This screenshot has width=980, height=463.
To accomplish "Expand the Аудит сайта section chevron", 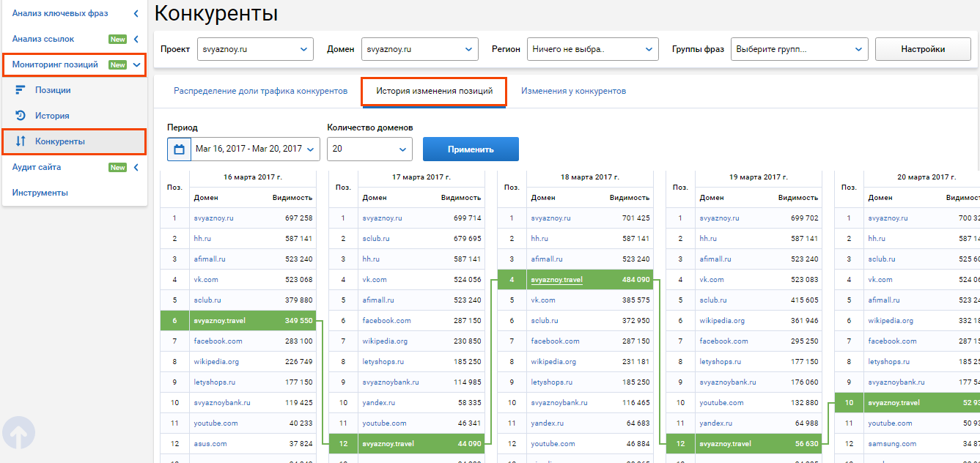I will (x=136, y=167).
